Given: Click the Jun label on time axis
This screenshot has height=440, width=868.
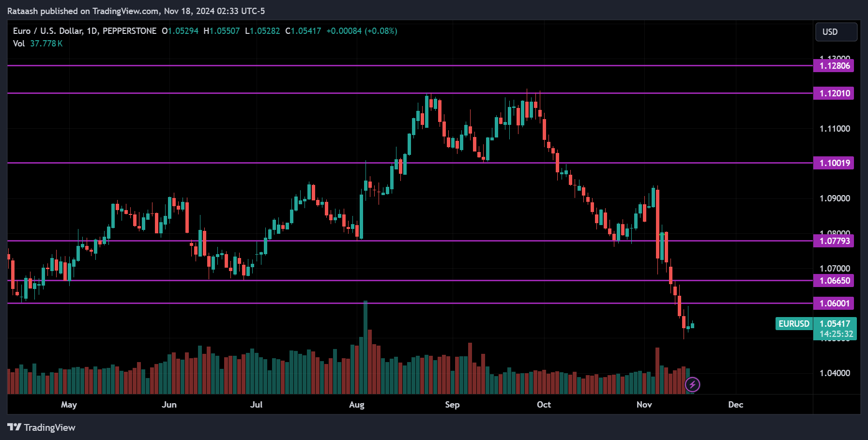Looking at the screenshot, I should click(x=169, y=405).
